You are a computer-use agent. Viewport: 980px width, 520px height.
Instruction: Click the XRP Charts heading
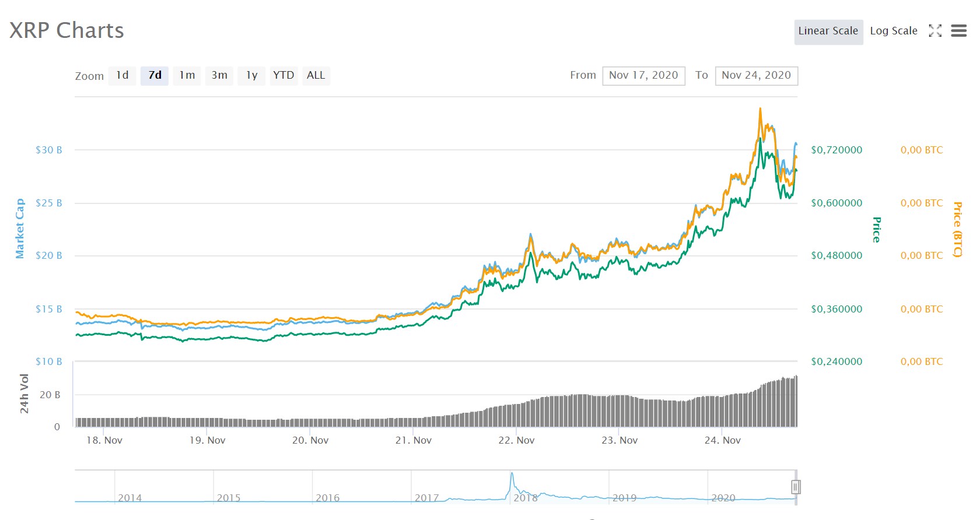[66, 30]
